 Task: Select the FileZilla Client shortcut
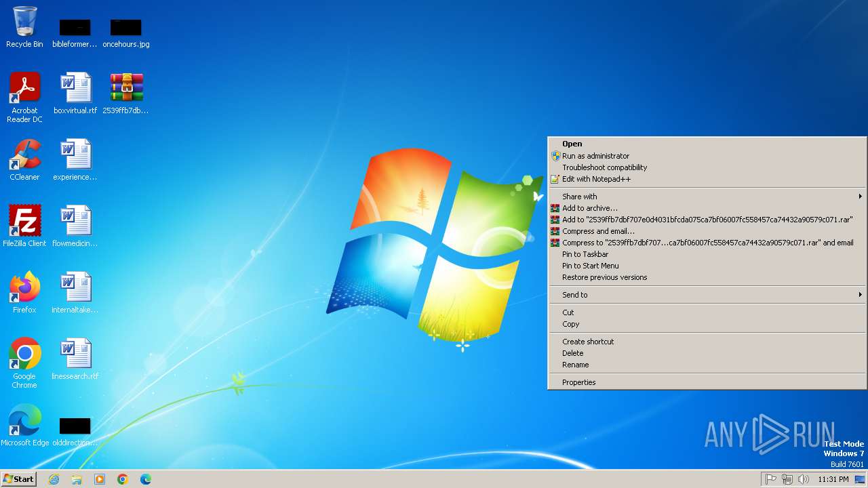click(24, 226)
